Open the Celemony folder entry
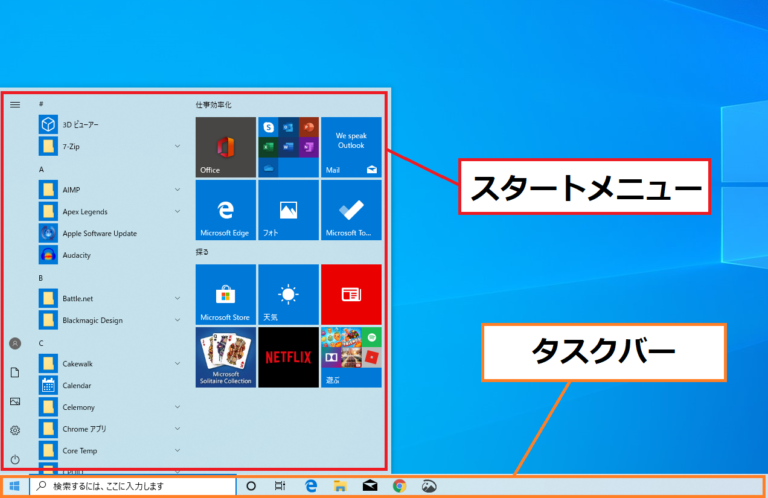Screen dimensions: 768x498 pos(110,407)
